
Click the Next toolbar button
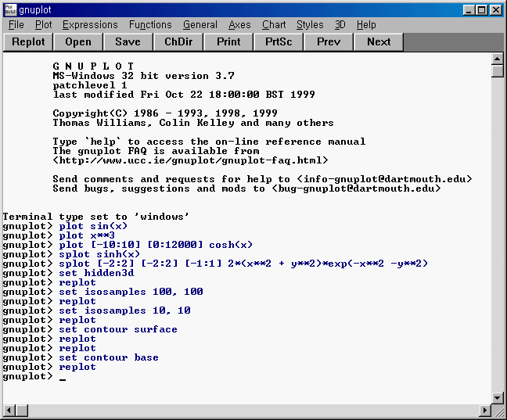[379, 42]
